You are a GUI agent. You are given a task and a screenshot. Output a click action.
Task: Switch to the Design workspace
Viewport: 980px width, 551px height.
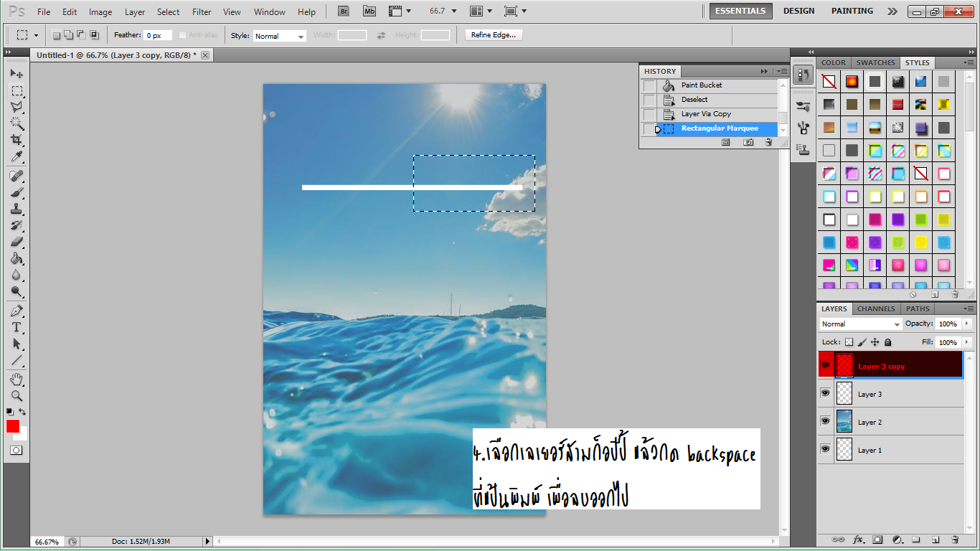point(798,11)
